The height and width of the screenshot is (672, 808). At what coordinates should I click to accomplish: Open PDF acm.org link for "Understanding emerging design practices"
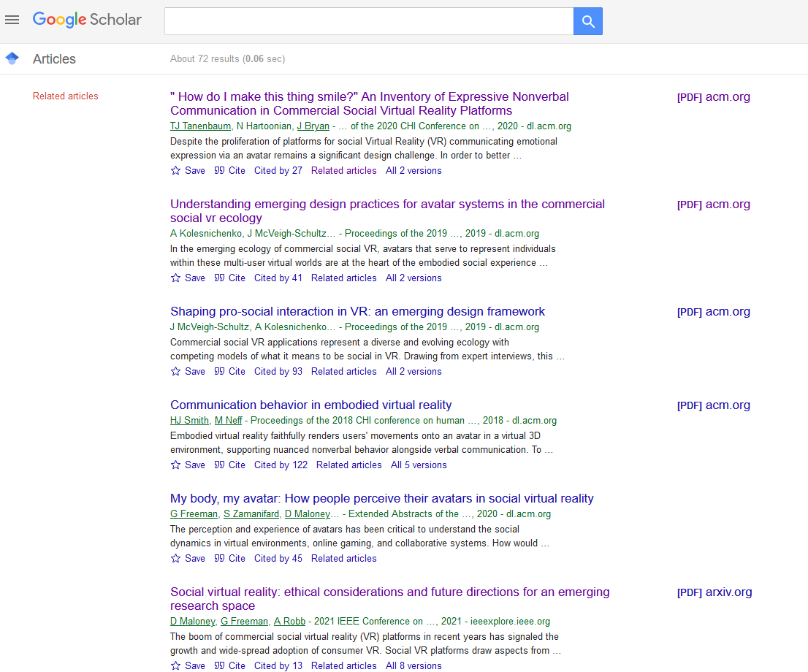[x=714, y=205]
